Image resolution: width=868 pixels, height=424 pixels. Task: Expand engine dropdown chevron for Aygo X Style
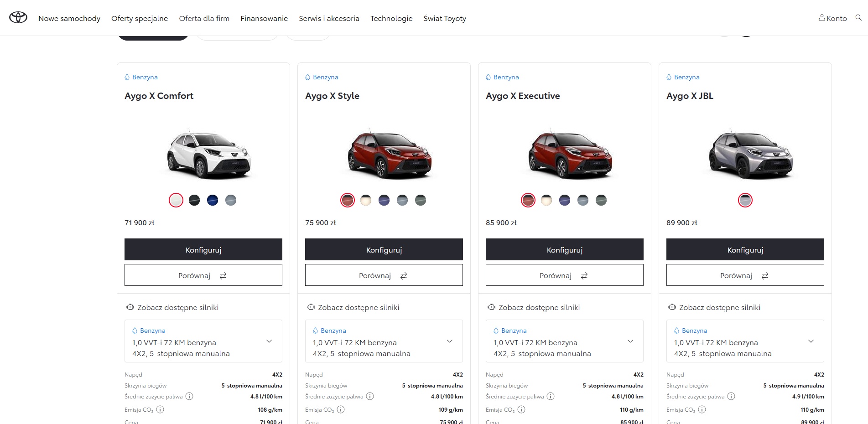450,341
